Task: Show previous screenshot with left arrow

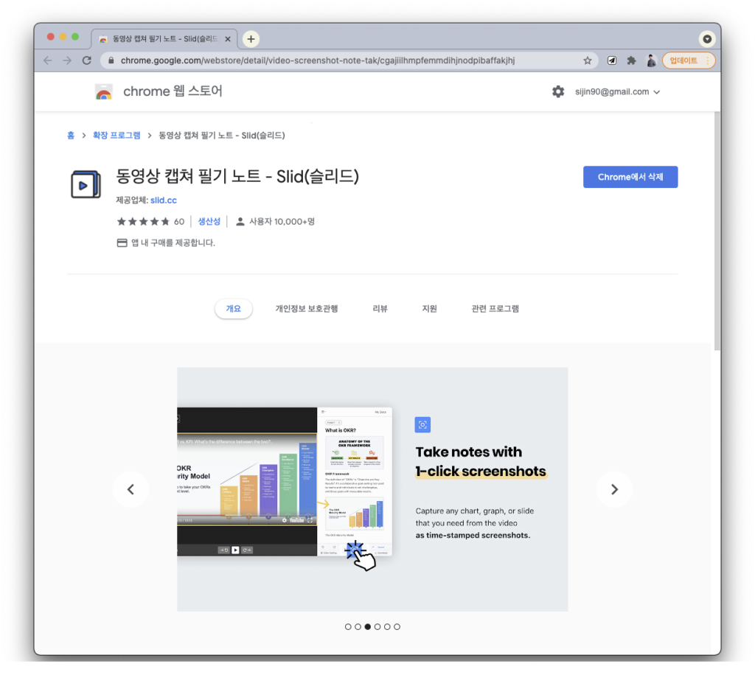Action: click(x=131, y=489)
